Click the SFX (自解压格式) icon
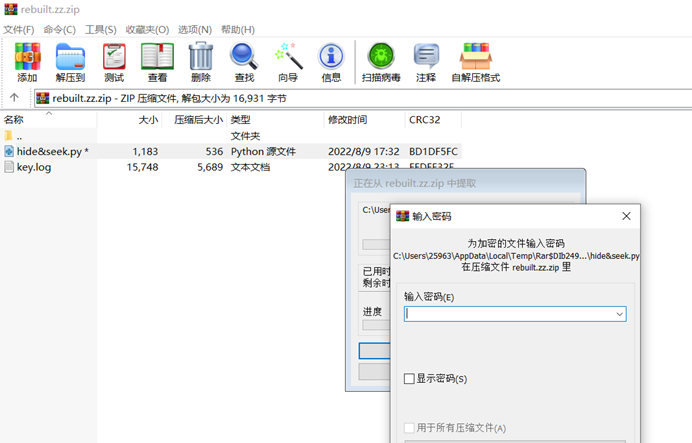This screenshot has height=443, width=692. point(475,62)
